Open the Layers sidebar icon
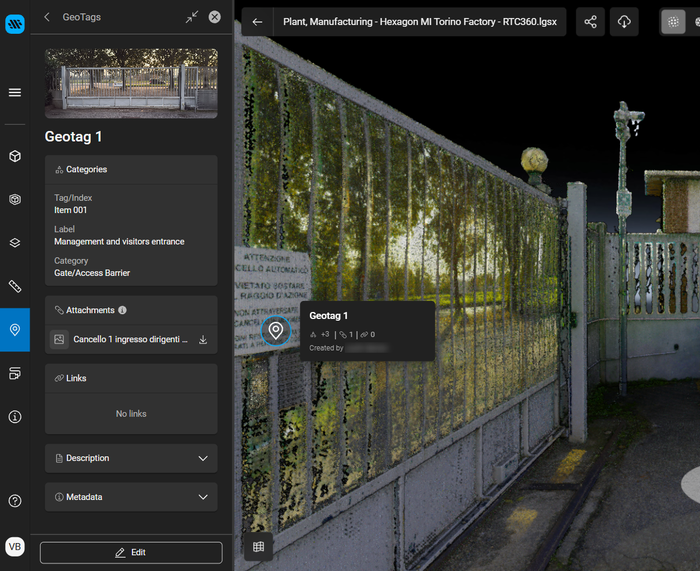700x571 pixels. (15, 242)
